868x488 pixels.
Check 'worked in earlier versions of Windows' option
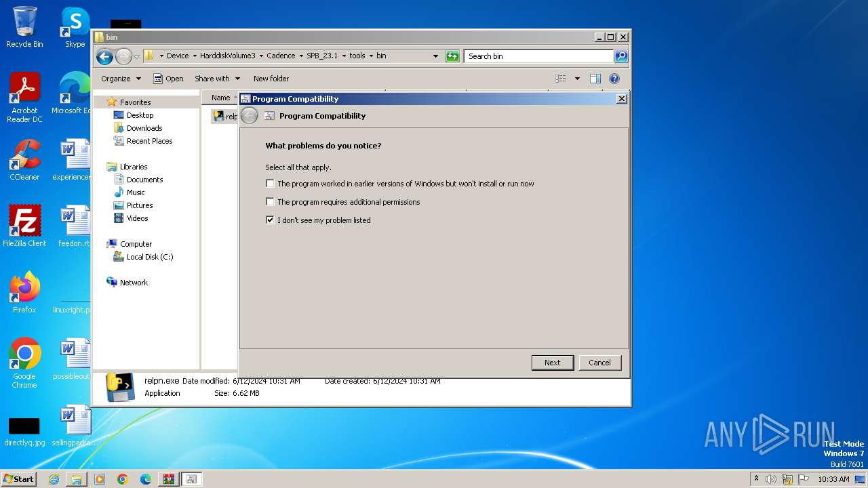270,184
